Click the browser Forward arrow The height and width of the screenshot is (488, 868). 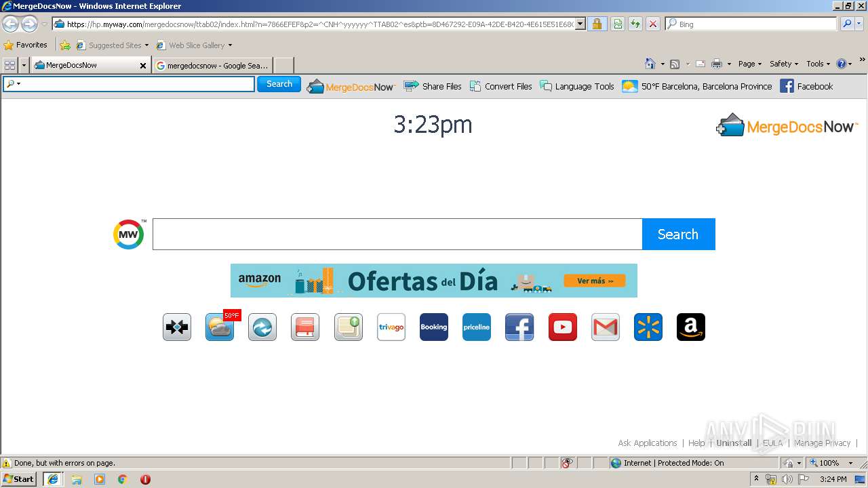coord(29,24)
